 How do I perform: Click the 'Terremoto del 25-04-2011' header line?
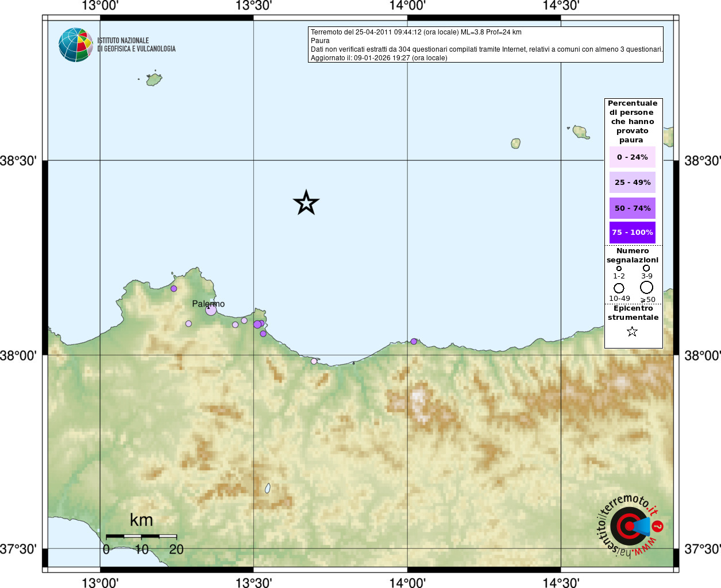click(x=416, y=32)
